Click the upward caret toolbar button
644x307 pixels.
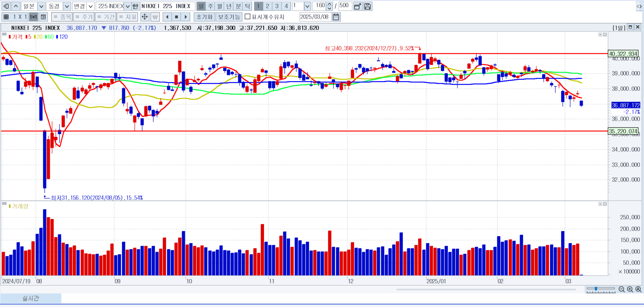[16, 6]
